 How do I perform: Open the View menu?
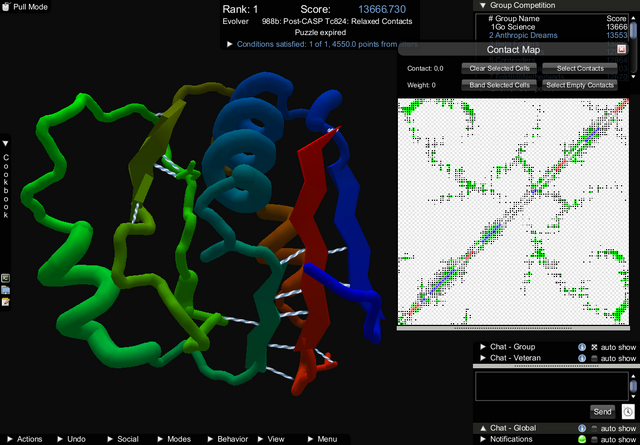(271, 439)
